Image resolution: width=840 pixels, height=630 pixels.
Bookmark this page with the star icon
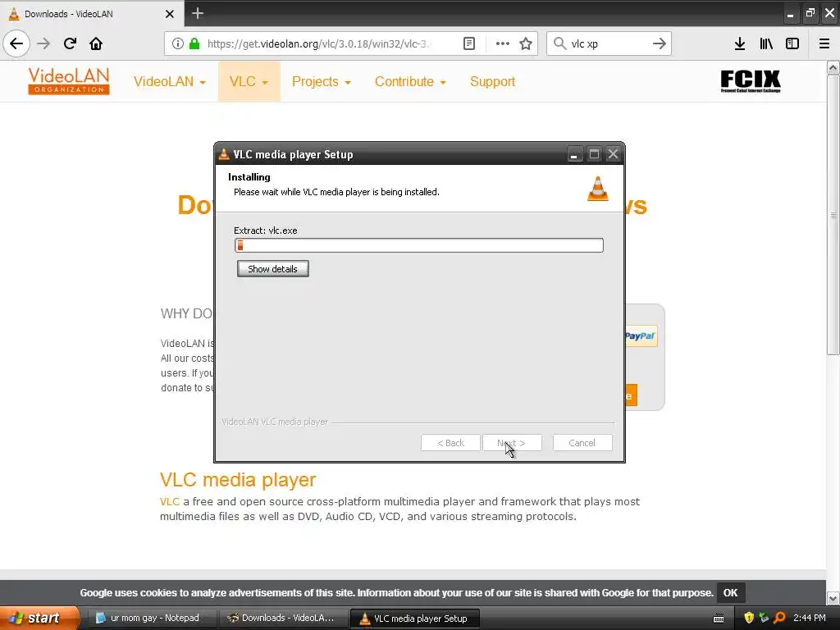point(526,43)
